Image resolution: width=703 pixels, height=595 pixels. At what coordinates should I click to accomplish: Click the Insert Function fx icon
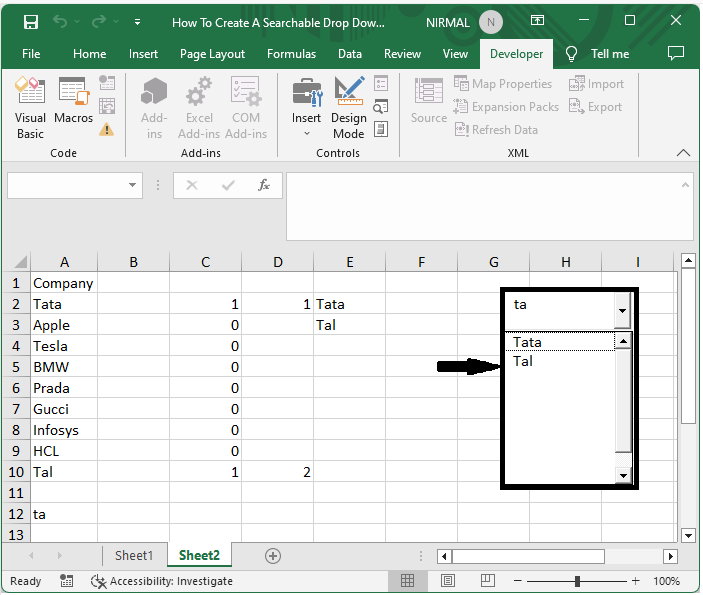(x=264, y=185)
